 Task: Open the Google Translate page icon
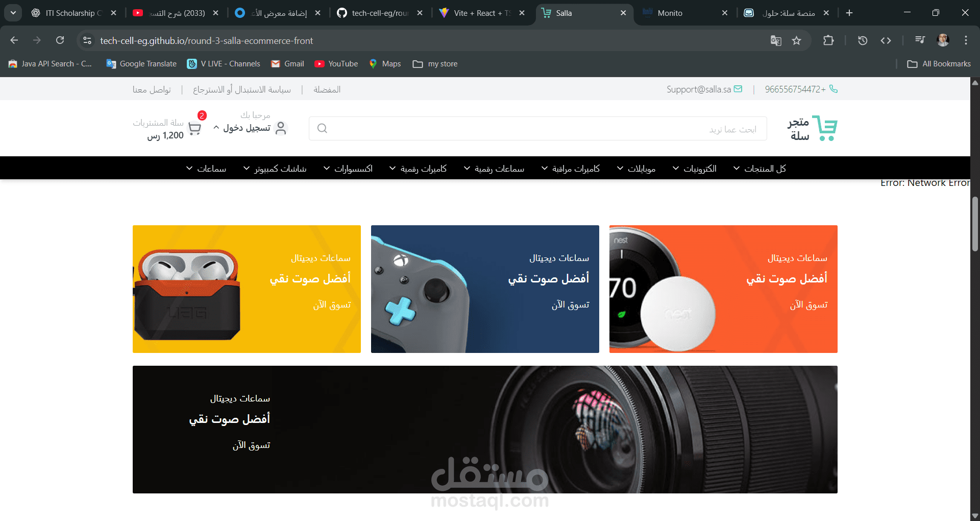click(x=776, y=40)
